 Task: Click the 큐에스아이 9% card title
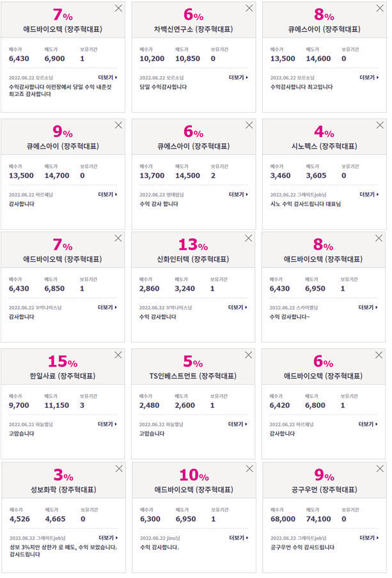63,147
